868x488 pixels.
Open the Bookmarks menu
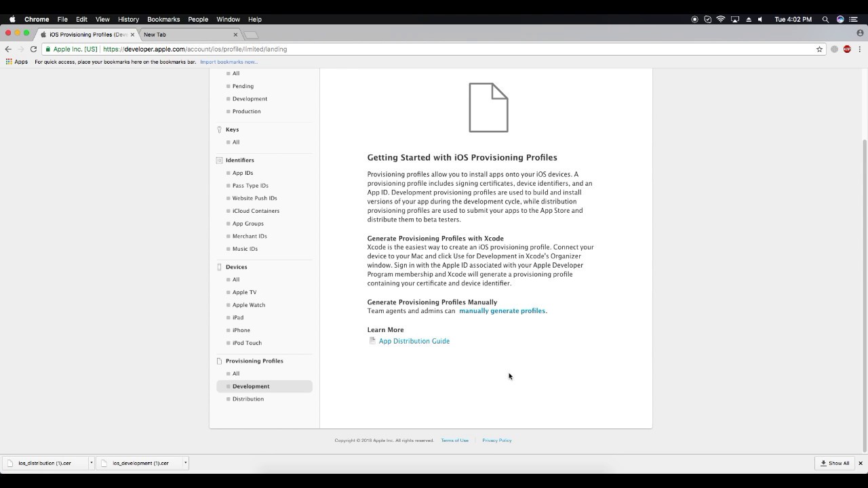click(x=163, y=19)
